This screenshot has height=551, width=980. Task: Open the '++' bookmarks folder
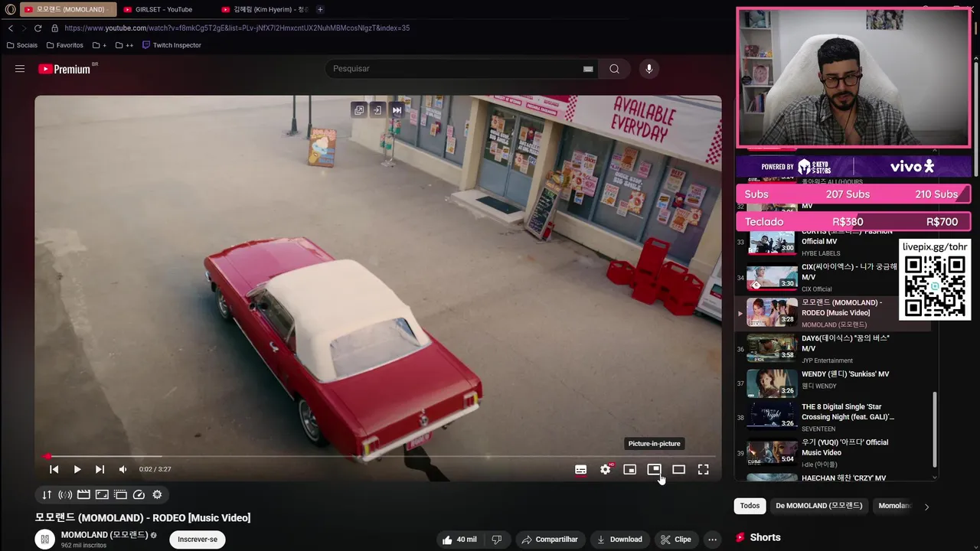[124, 45]
